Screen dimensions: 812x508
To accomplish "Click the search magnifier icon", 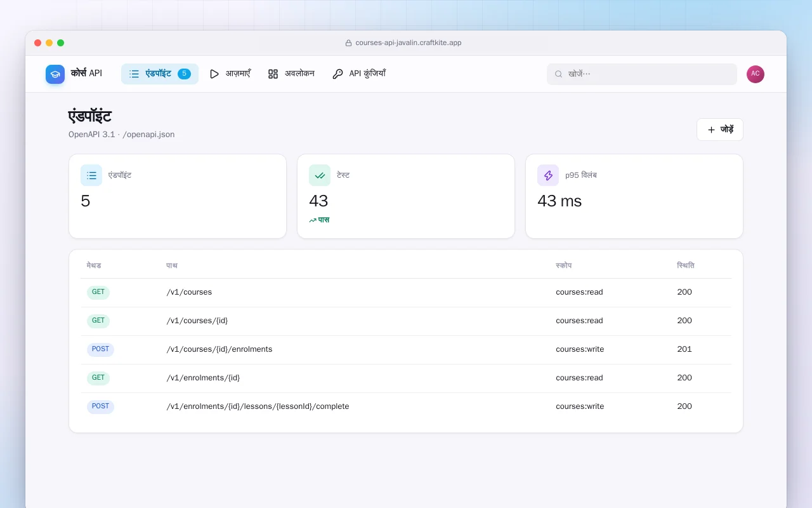I will (559, 74).
